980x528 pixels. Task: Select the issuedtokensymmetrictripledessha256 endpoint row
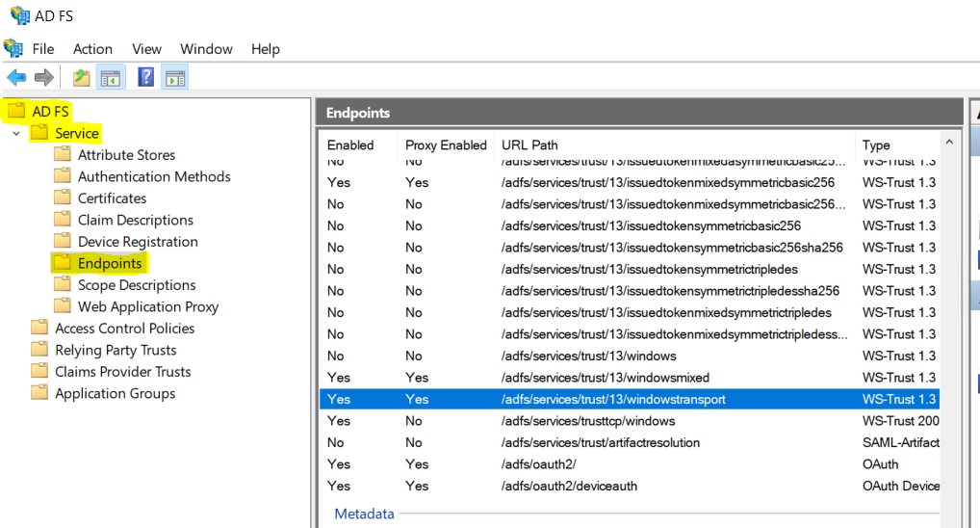coord(630,290)
